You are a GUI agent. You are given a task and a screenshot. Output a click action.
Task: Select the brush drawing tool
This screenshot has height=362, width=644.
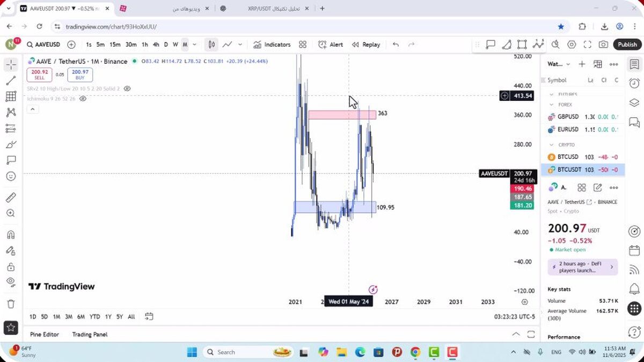click(x=11, y=144)
